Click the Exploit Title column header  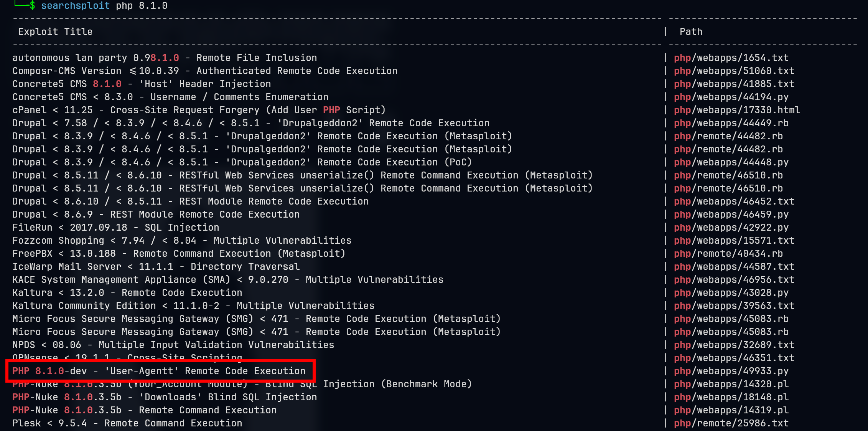tap(55, 32)
